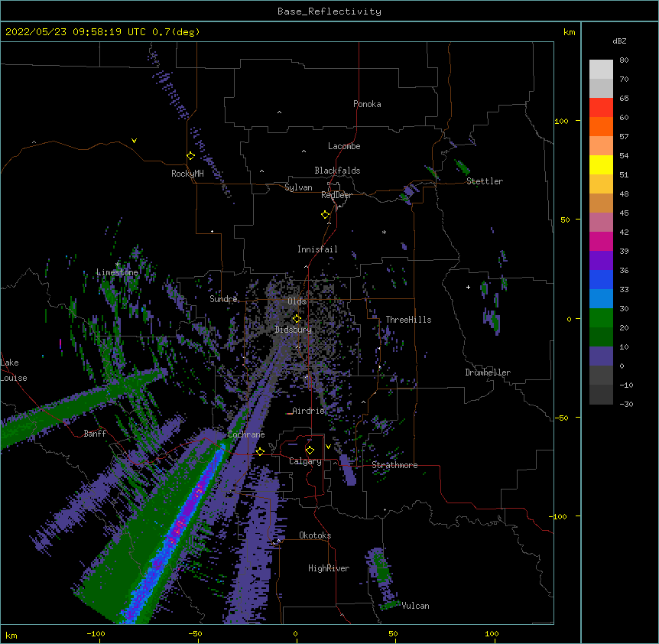Choose the light gray 80 dBZ legend swatch
The height and width of the screenshot is (644, 659).
tap(601, 69)
